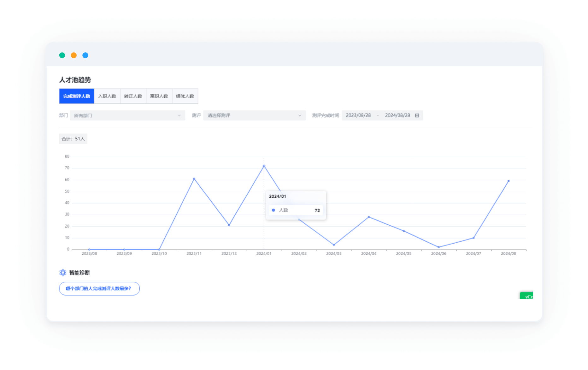This screenshot has width=588, height=370.
Task: Click the 2024/04 data point on the line
Action: coord(369,217)
